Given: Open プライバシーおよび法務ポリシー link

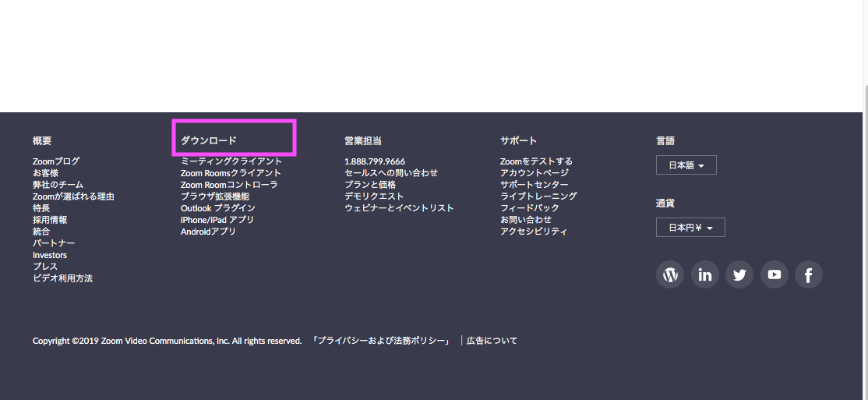Looking at the screenshot, I should click(x=381, y=341).
